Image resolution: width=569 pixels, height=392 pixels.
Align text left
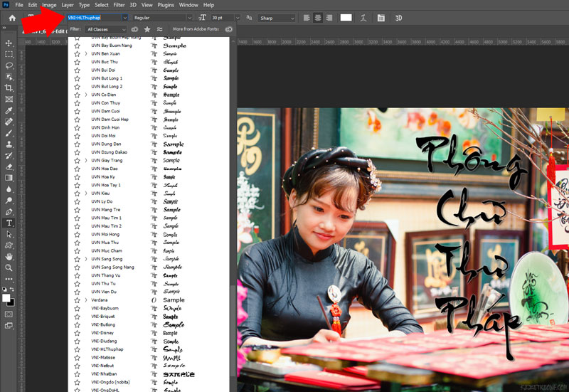click(307, 18)
